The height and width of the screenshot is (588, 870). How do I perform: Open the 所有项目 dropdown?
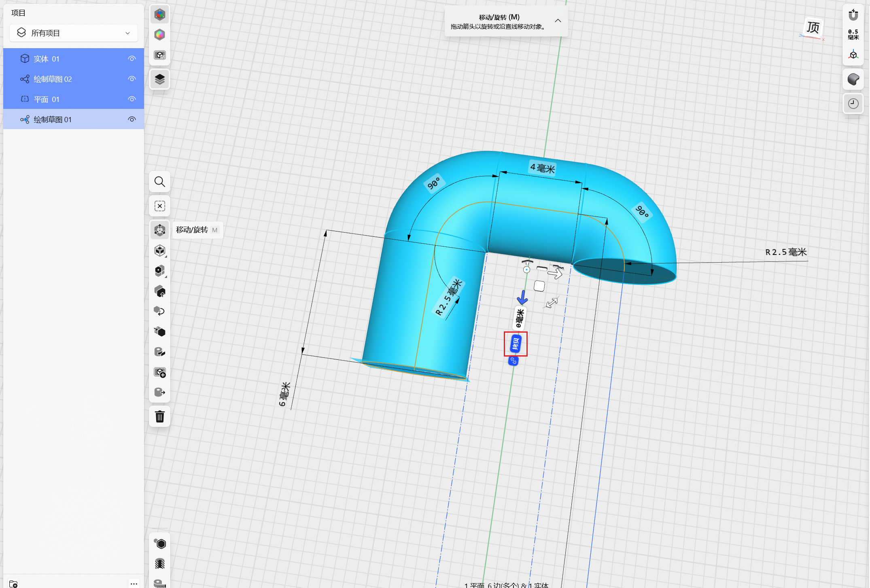click(x=74, y=33)
